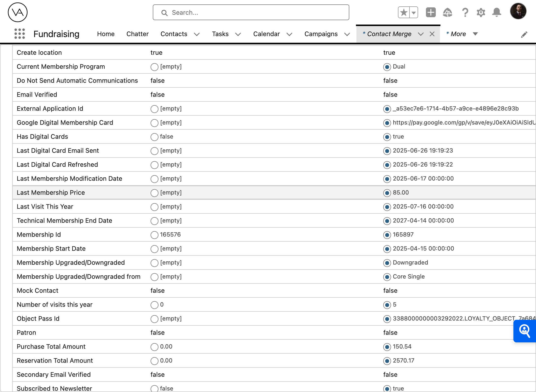Image resolution: width=536 pixels, height=392 pixels.
Task: Open the blue floating search-person widget
Action: [x=524, y=331]
